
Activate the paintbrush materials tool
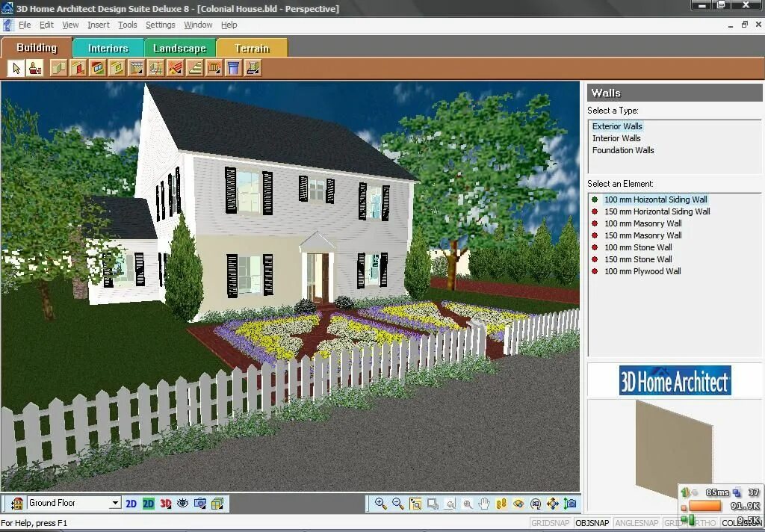tap(34, 68)
